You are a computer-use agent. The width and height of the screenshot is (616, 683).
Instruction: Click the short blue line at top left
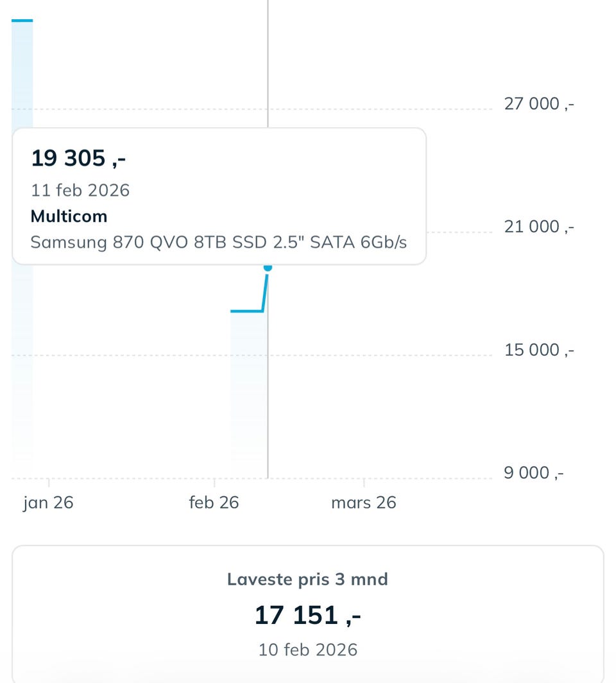point(22,21)
